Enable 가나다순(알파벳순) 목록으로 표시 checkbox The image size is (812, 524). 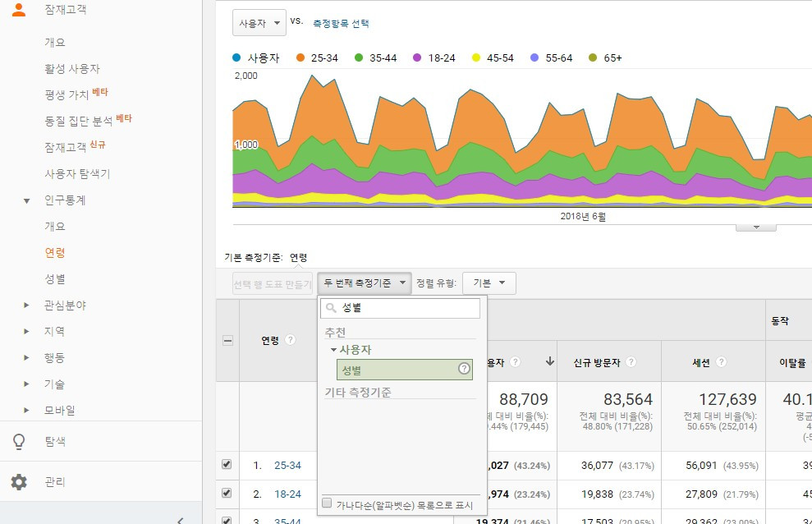click(327, 503)
